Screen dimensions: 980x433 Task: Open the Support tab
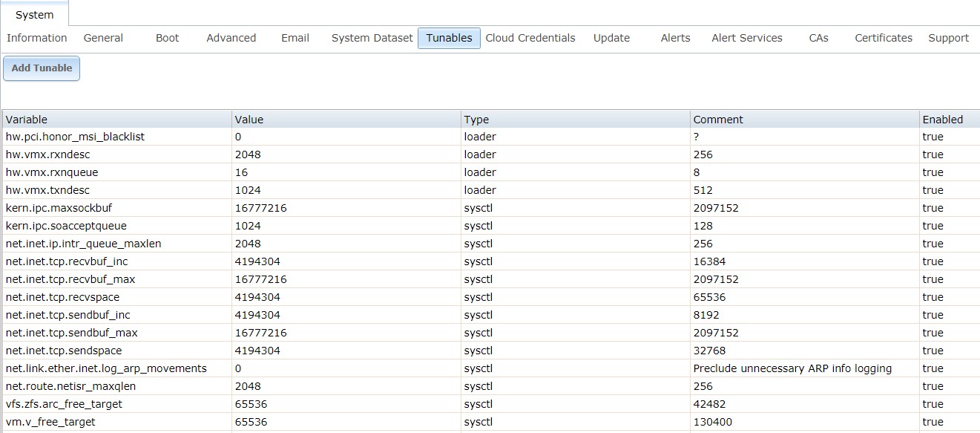coord(949,38)
